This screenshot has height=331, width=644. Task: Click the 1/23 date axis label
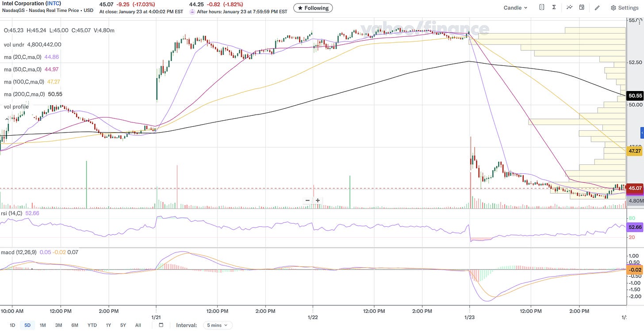[x=469, y=317]
